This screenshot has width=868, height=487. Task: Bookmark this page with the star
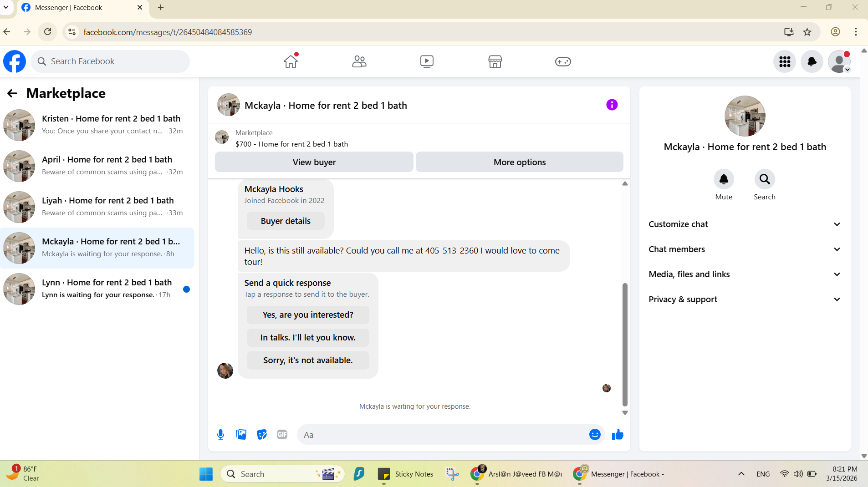coord(807,32)
